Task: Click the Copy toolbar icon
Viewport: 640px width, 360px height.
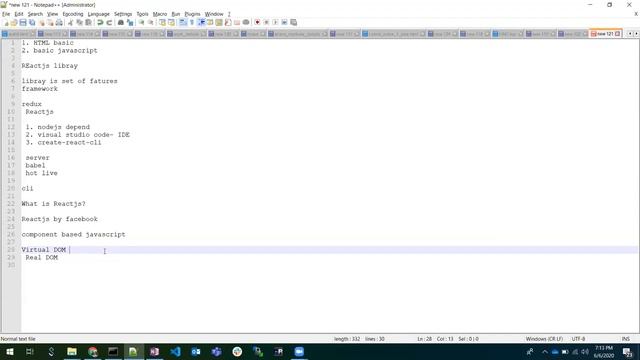Action: click(x=79, y=22)
